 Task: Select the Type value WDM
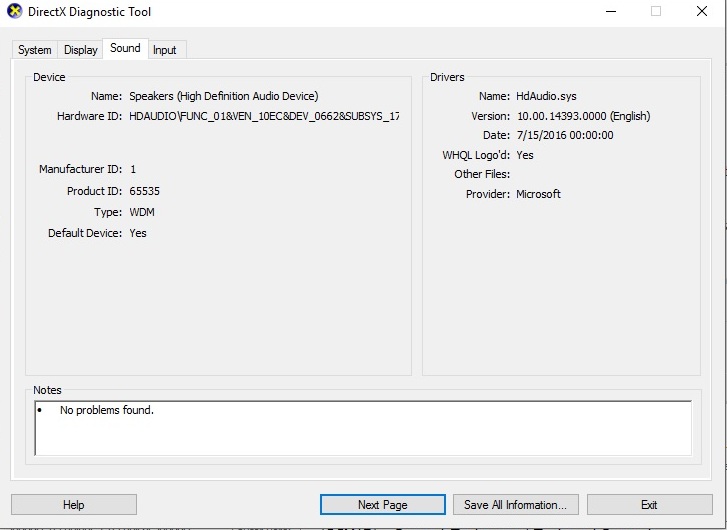point(142,212)
